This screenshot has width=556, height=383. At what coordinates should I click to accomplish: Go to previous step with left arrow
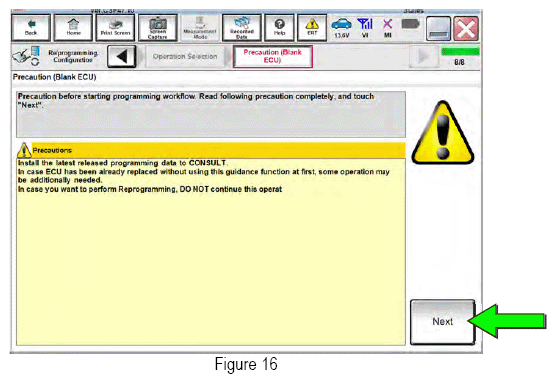[x=122, y=56]
